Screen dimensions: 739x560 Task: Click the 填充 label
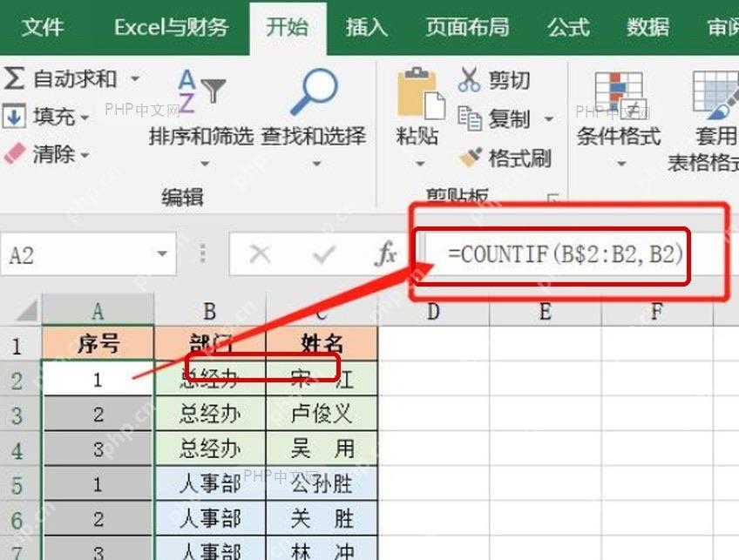(x=54, y=116)
